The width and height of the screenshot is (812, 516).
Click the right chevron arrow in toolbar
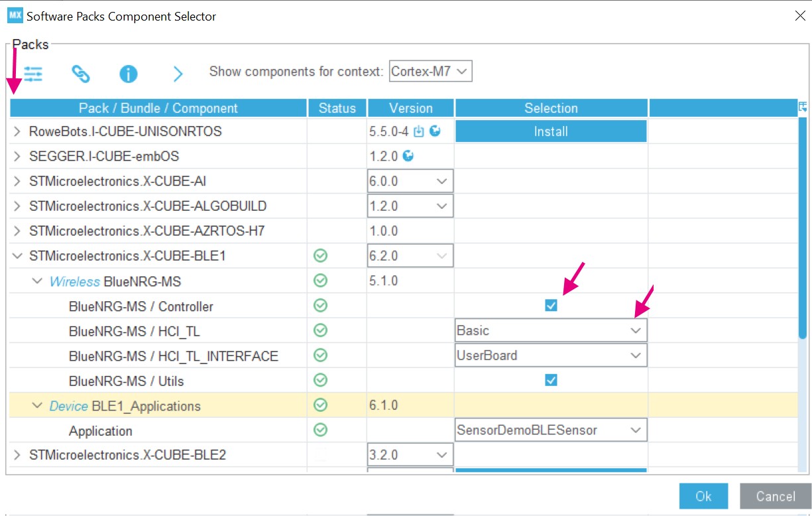pos(178,74)
